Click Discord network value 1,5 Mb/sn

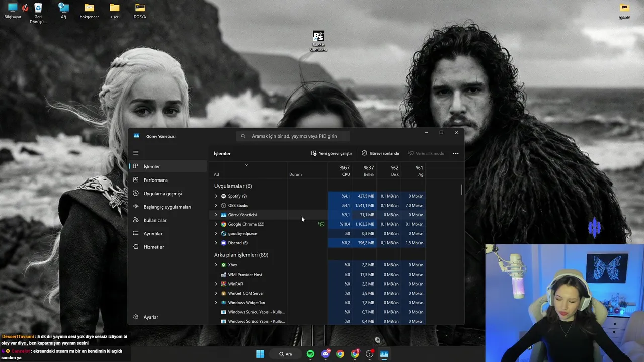414,243
